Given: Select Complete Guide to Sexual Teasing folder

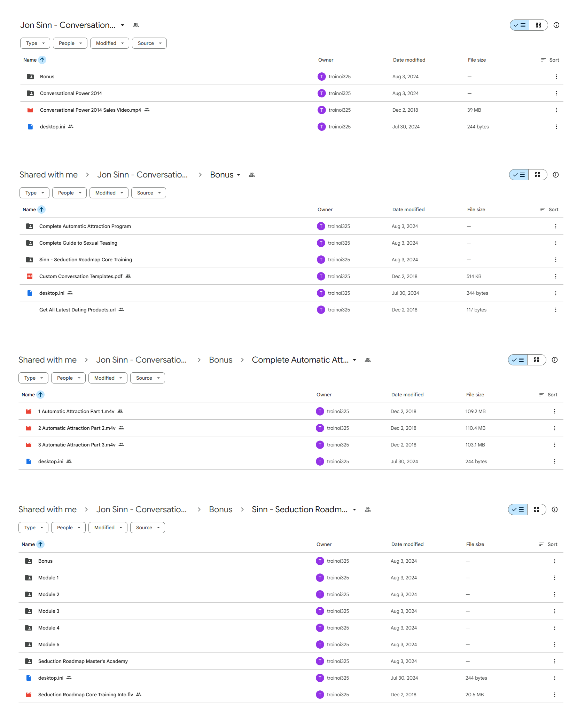Looking at the screenshot, I should point(291,243).
